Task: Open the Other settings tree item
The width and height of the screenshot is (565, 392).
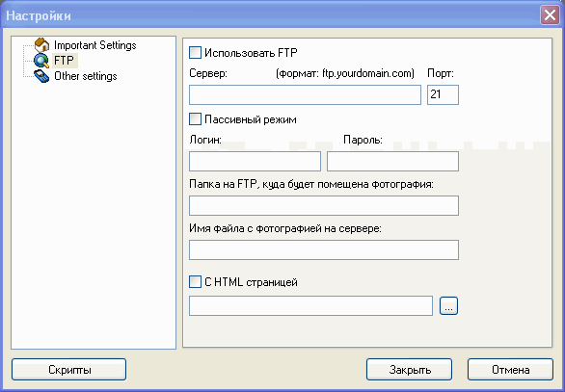Action: [x=86, y=76]
